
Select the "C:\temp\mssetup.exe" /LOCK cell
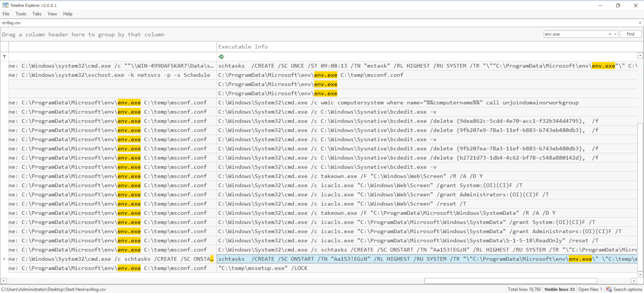tap(427, 268)
